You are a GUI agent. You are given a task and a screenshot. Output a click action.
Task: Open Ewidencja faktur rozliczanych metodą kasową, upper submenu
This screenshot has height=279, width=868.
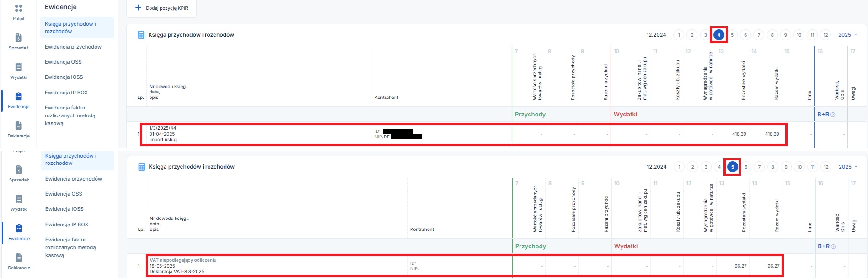[70, 115]
